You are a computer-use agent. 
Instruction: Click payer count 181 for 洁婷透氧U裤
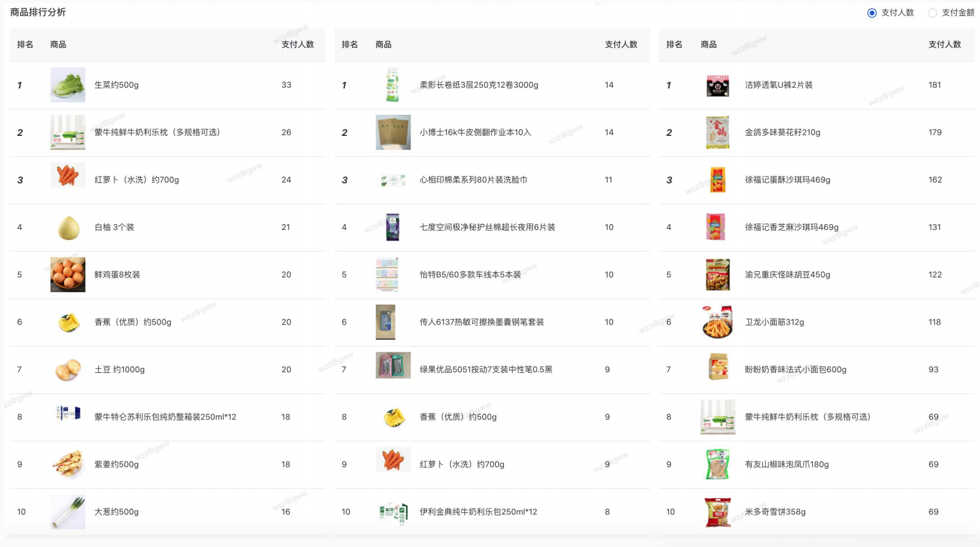point(935,85)
